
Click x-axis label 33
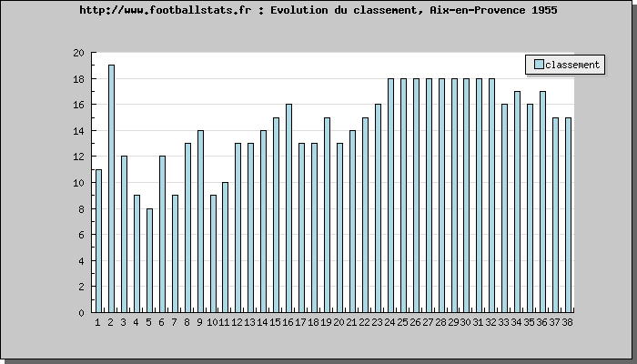(x=504, y=322)
